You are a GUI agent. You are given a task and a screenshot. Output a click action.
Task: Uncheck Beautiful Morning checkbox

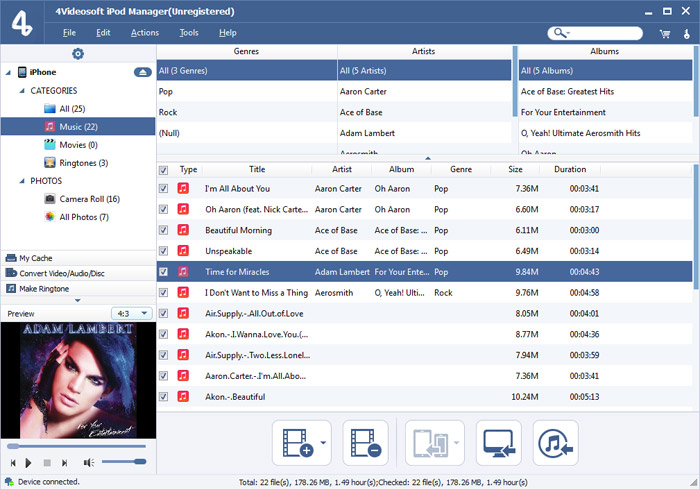click(163, 230)
